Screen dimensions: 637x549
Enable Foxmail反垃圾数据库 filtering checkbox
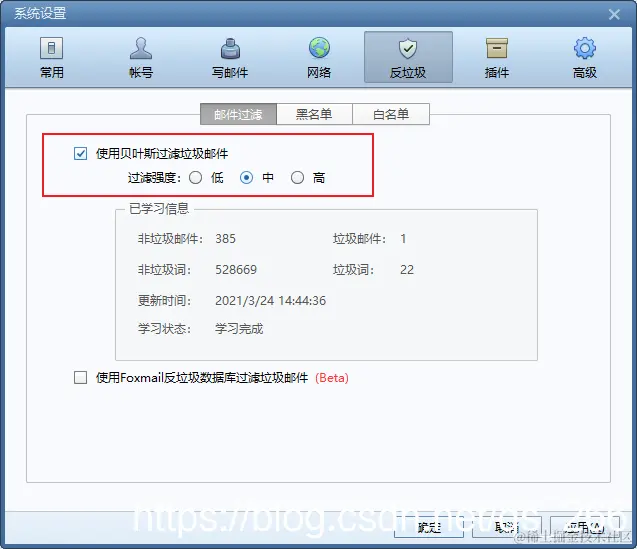coord(80,378)
